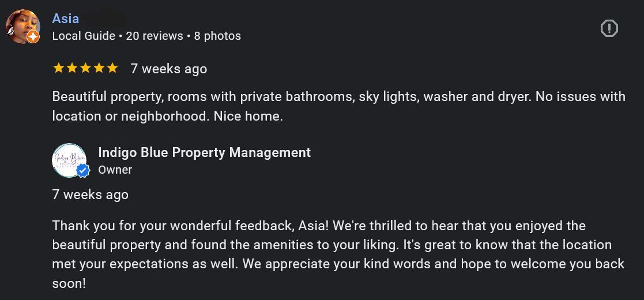Click the third yellow rating star
The image size is (644, 300).
point(85,68)
